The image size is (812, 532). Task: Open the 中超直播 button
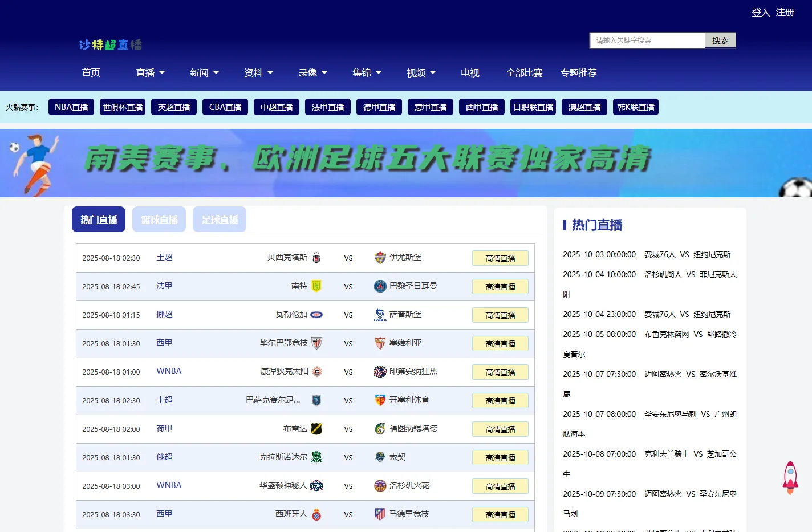277,107
